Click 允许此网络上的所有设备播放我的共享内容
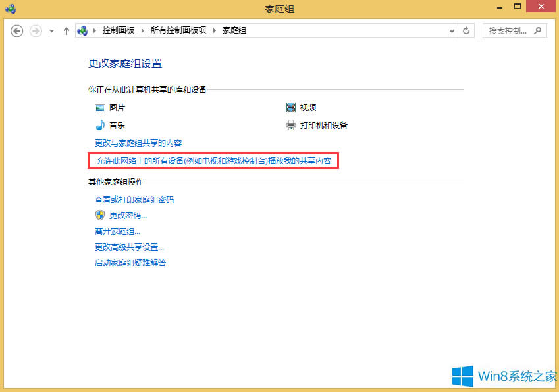Screen dimensions: 559x392 213,160
